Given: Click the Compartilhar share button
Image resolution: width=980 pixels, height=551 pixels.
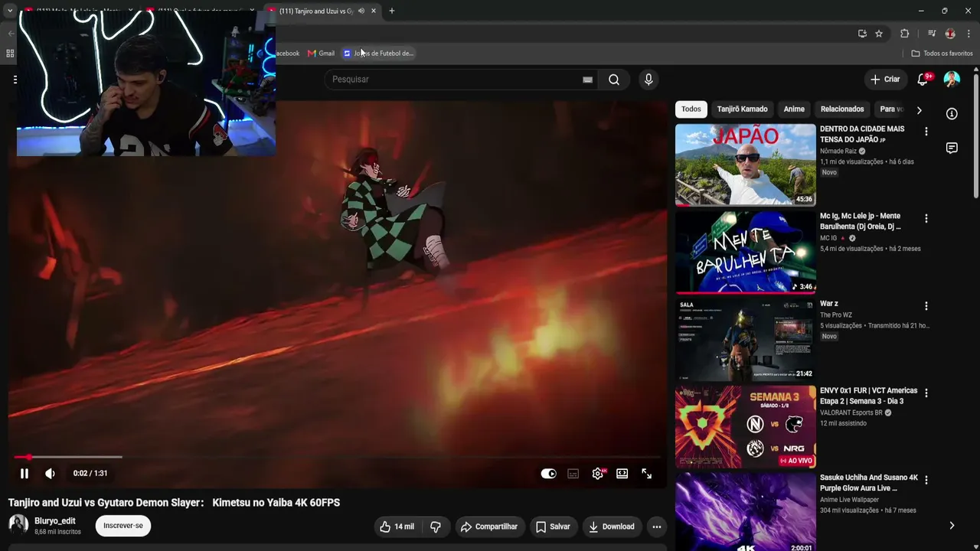Looking at the screenshot, I should click(488, 527).
